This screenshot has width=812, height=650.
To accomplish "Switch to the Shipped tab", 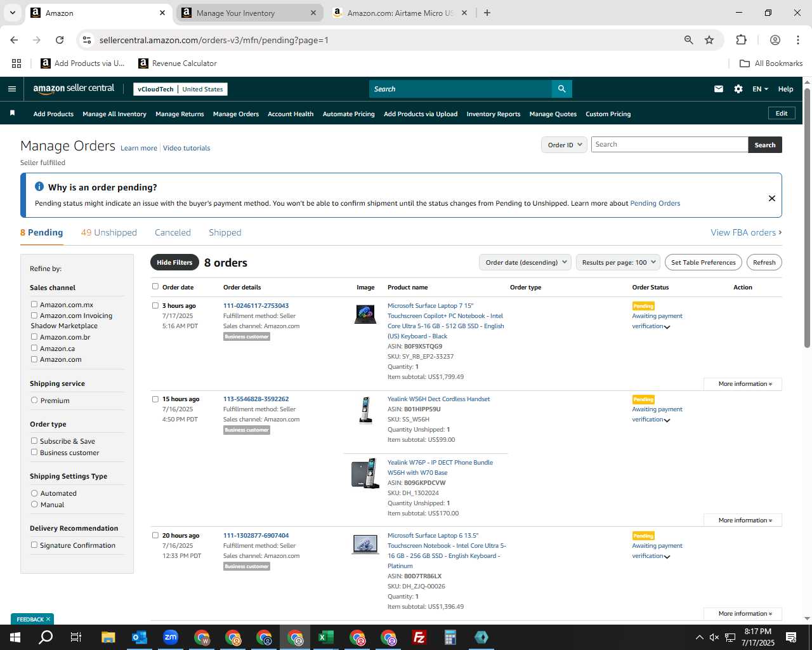I will pyautogui.click(x=225, y=232).
